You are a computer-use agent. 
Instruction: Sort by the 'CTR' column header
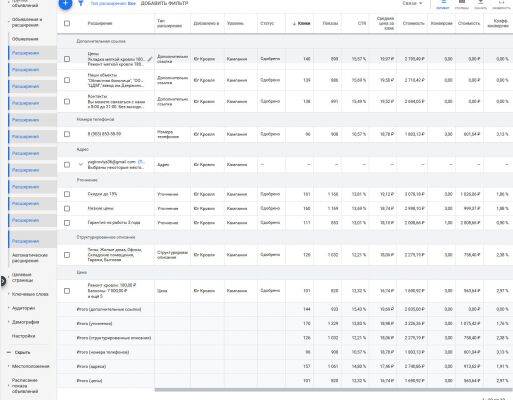pyautogui.click(x=362, y=23)
